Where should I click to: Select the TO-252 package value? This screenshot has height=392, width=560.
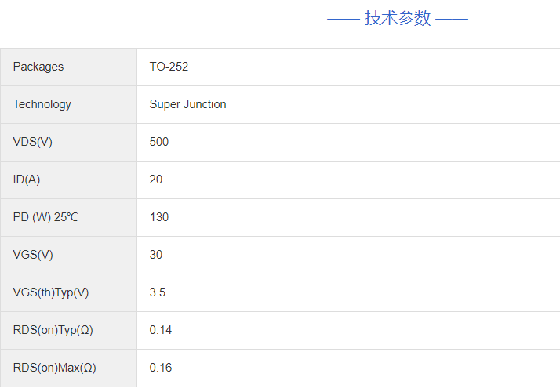(x=169, y=67)
